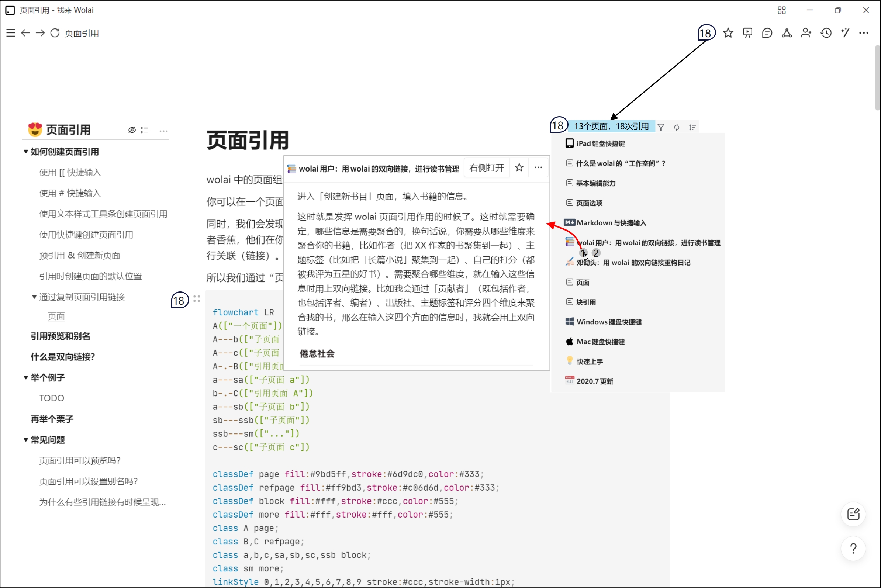Open the comment bubble icon at top right

(x=767, y=33)
